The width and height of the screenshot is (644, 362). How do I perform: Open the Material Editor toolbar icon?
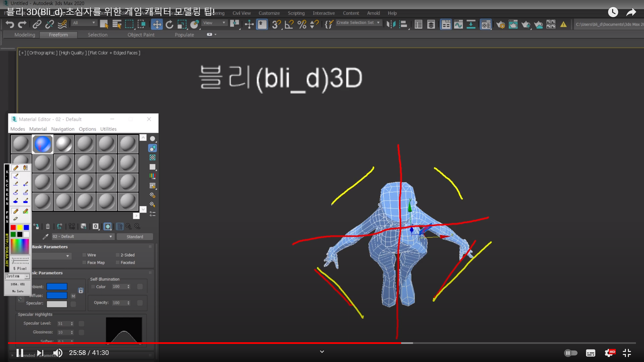click(x=486, y=24)
